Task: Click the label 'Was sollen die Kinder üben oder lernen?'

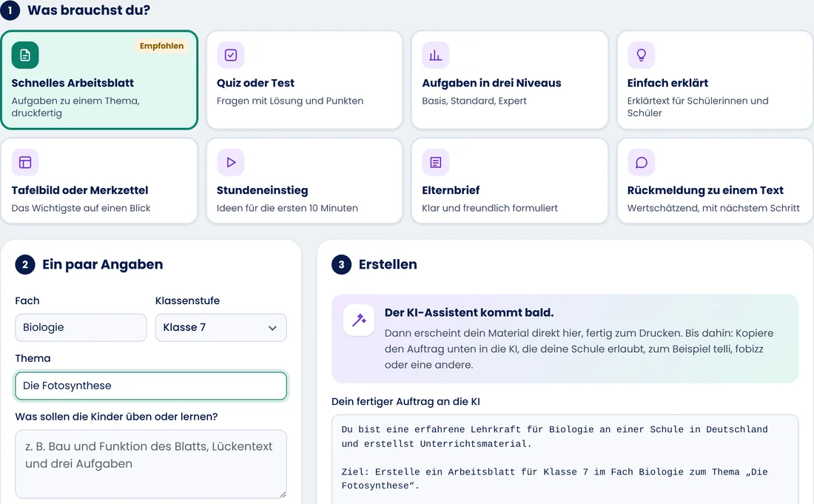Action: [116, 416]
